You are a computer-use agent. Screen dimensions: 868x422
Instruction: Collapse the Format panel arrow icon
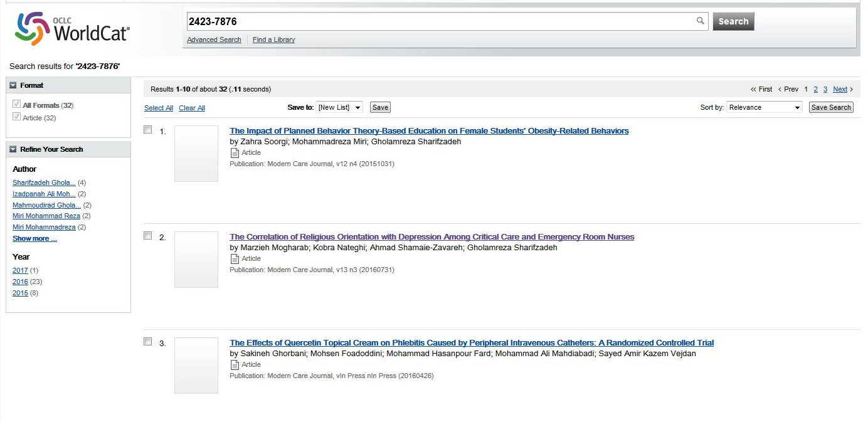pyautogui.click(x=13, y=85)
